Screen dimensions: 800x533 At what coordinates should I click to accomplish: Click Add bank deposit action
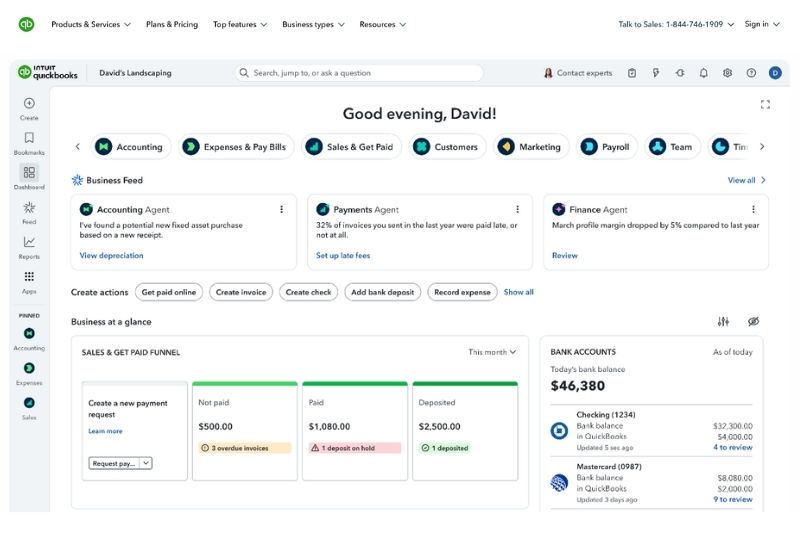click(x=383, y=292)
